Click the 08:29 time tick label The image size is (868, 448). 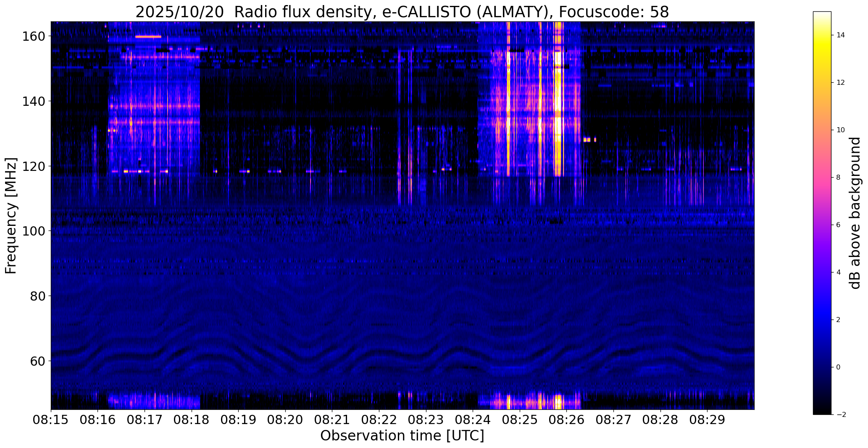point(707,420)
